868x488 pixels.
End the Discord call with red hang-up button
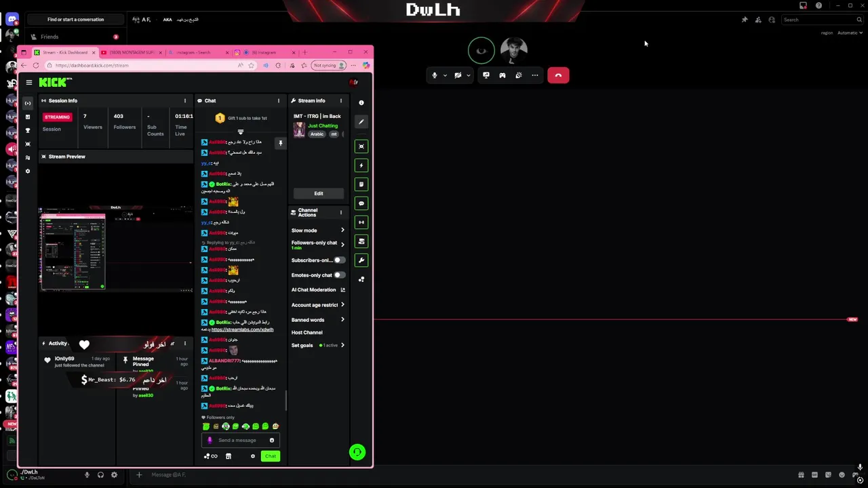(558, 75)
